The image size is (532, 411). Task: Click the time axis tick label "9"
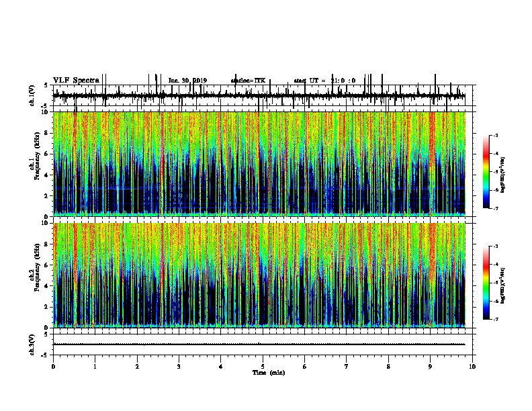430,367
